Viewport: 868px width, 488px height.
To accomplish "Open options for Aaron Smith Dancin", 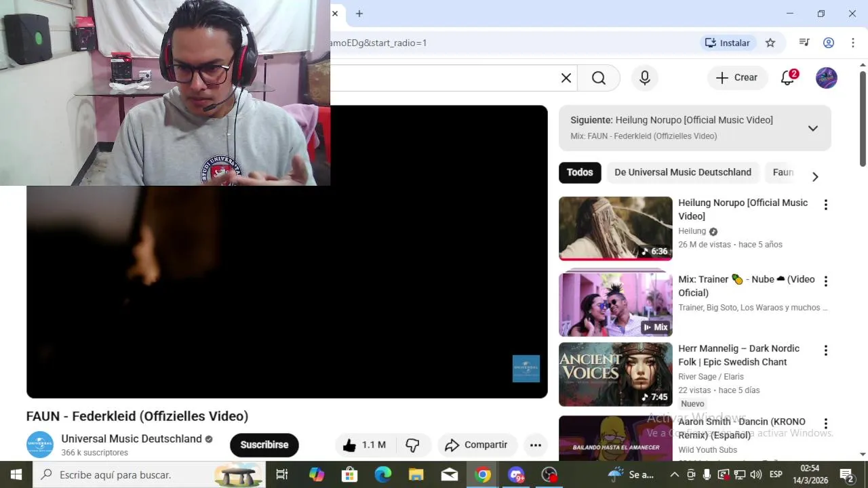I will point(825,424).
